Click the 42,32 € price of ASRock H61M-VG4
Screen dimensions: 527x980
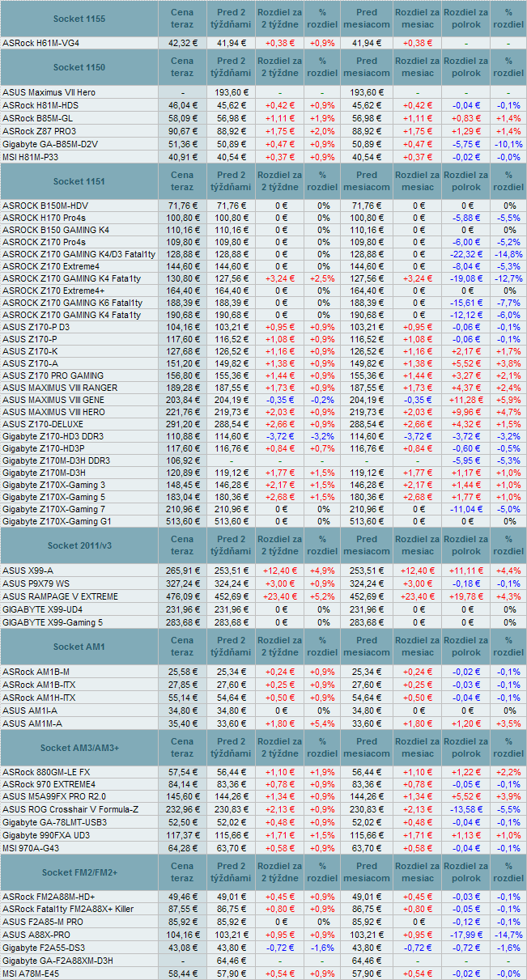click(x=182, y=42)
